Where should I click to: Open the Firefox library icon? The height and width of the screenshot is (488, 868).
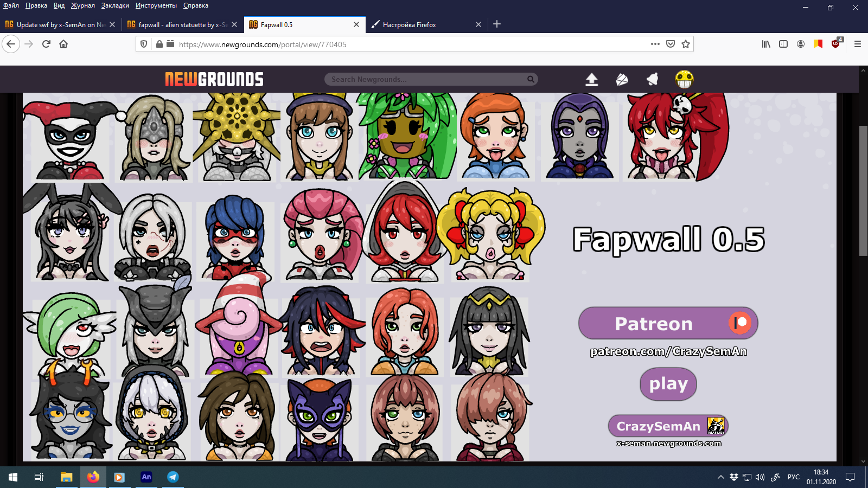766,44
